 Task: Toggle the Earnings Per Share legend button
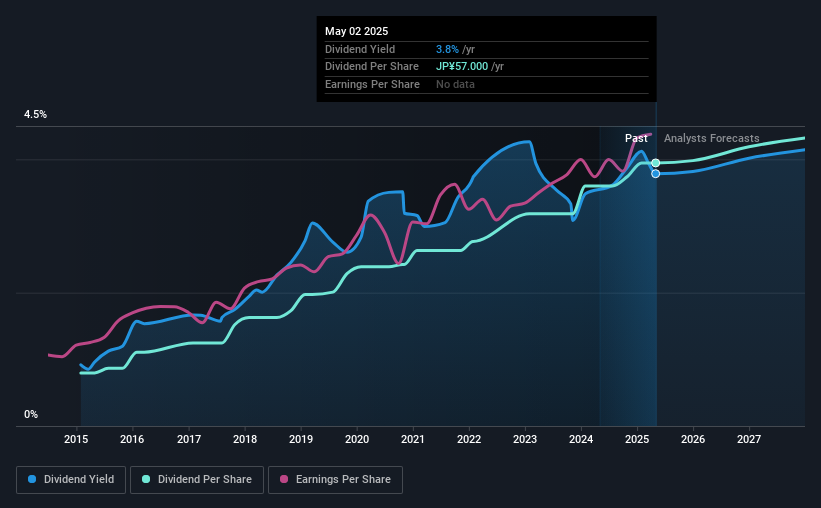click(336, 480)
